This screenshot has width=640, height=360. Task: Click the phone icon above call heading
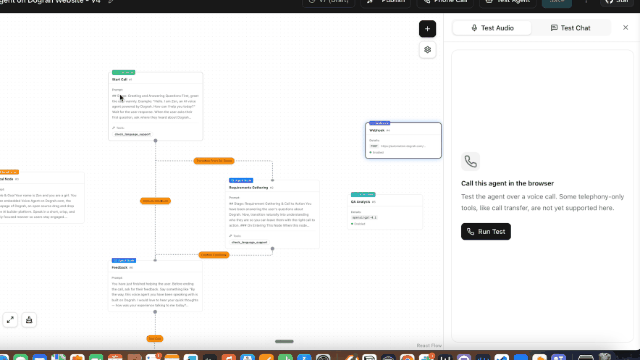[470, 162]
